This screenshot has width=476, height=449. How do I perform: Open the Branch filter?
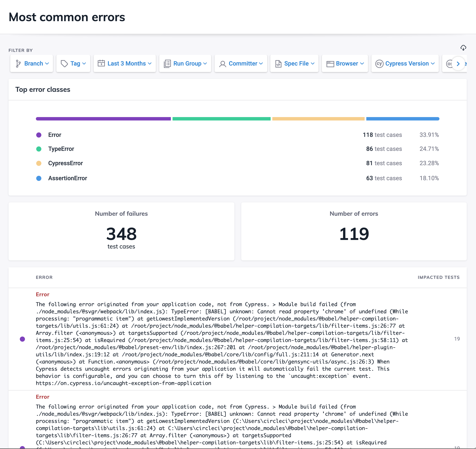pyautogui.click(x=31, y=63)
